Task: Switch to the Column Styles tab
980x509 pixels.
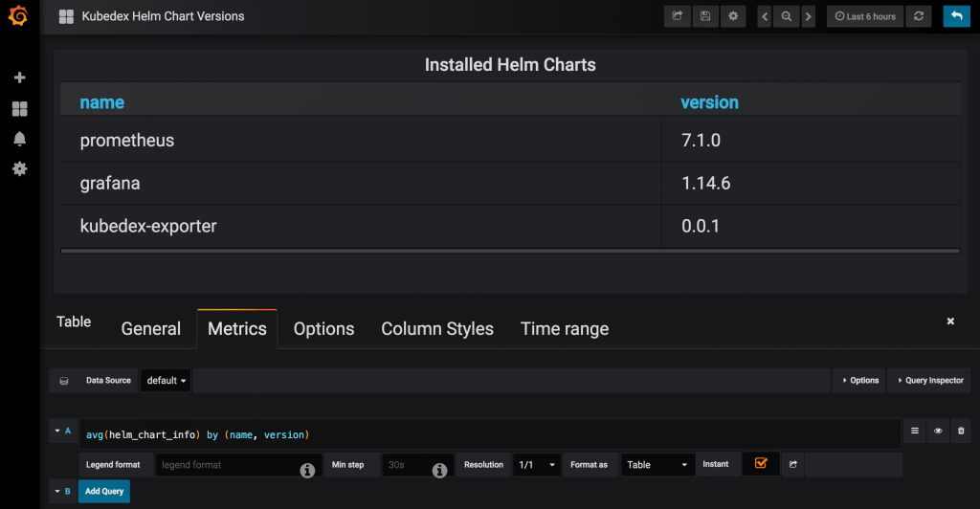Action: pos(437,328)
